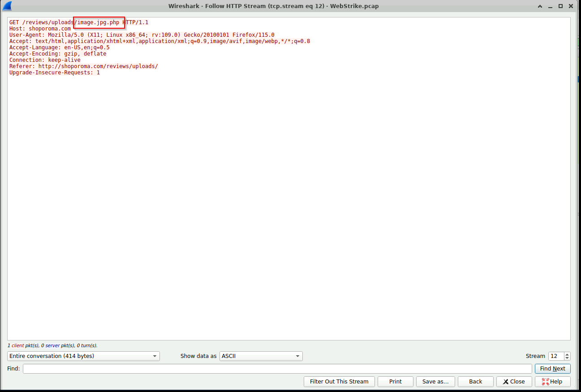
Task: Click the Find Next button
Action: [552, 369]
